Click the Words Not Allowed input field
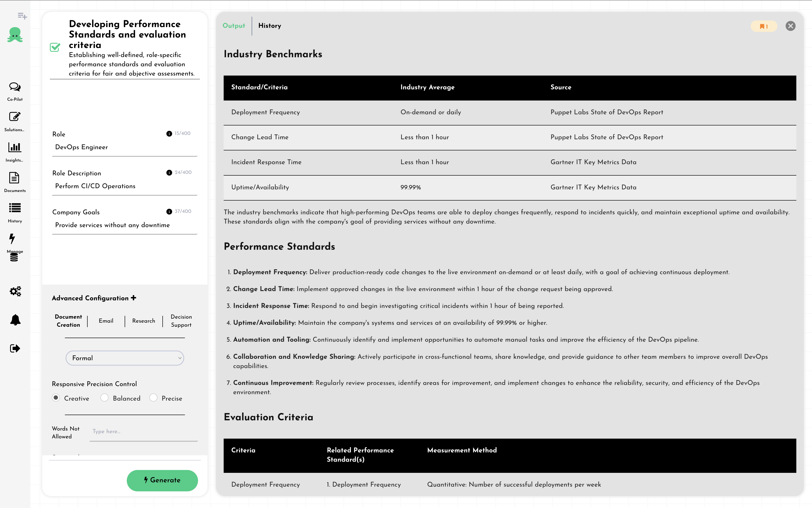The height and width of the screenshot is (508, 812). 144,432
